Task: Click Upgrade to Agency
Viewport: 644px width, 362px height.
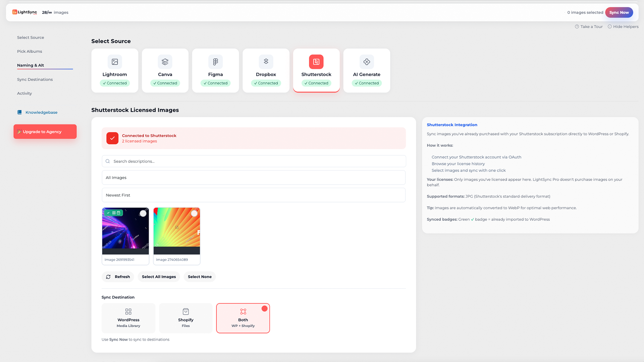Action: [45, 131]
